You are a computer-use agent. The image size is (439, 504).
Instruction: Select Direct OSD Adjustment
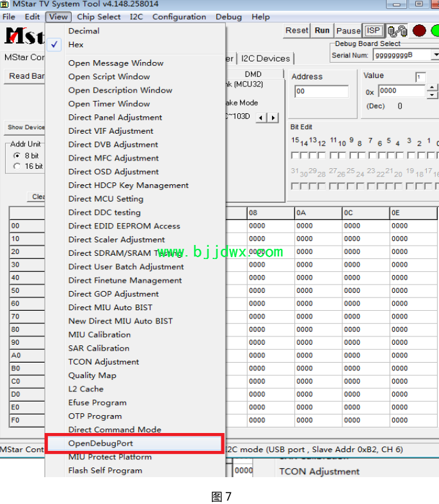click(x=135, y=171)
